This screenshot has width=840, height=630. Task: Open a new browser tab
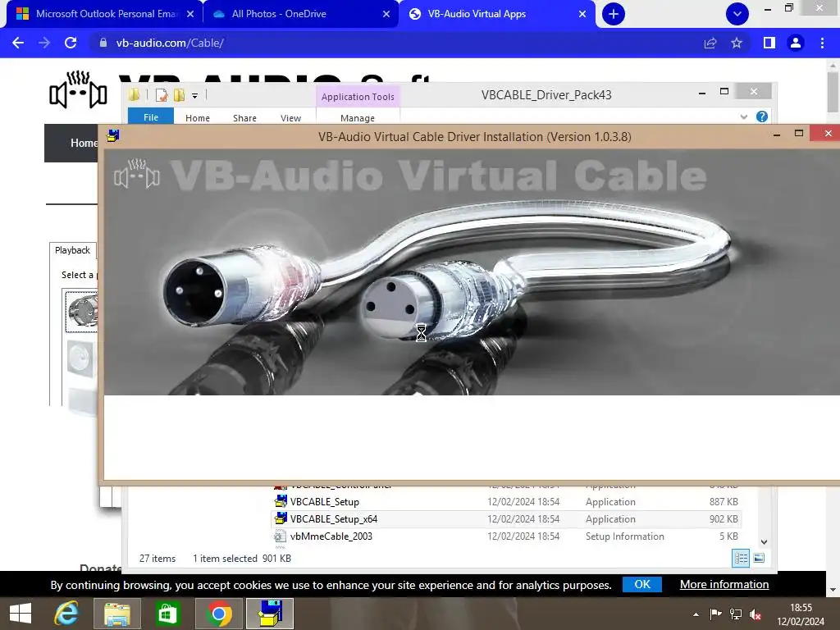click(614, 14)
